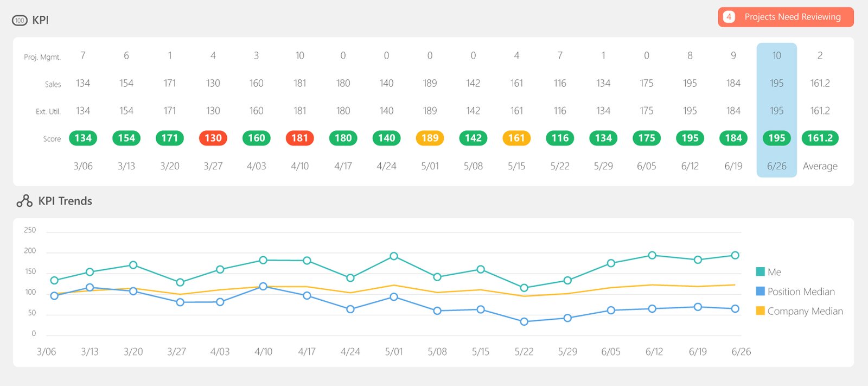
Task: Click the Score row label
Action: [52, 139]
